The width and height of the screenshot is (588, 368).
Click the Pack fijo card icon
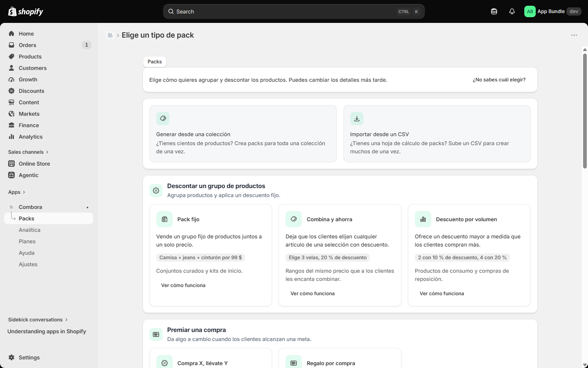click(x=165, y=219)
